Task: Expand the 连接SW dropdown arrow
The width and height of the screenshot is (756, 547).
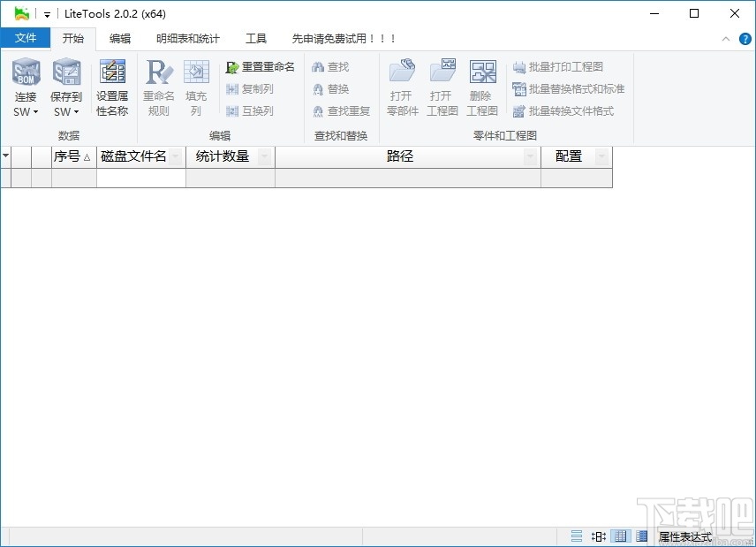Action: click(x=34, y=112)
